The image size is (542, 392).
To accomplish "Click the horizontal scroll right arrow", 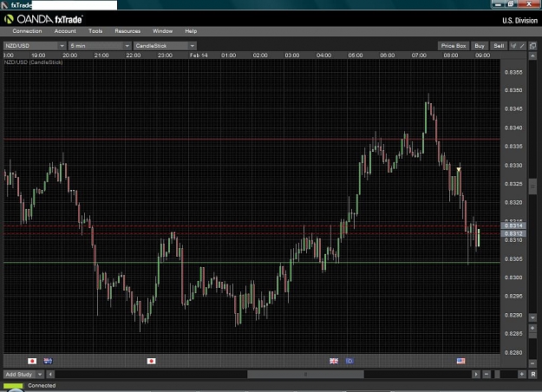I will pos(476,375).
